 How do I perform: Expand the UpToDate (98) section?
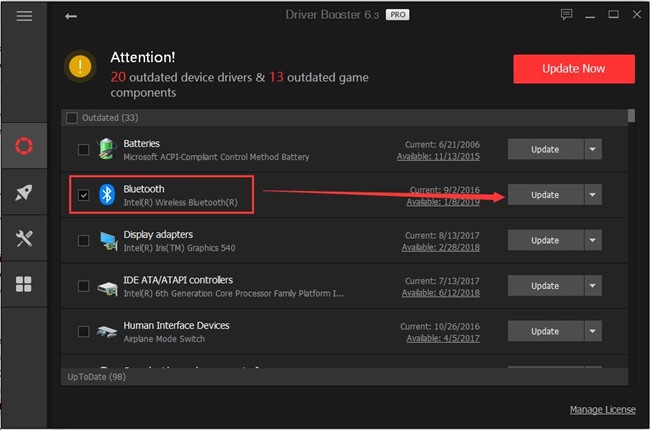(x=344, y=377)
